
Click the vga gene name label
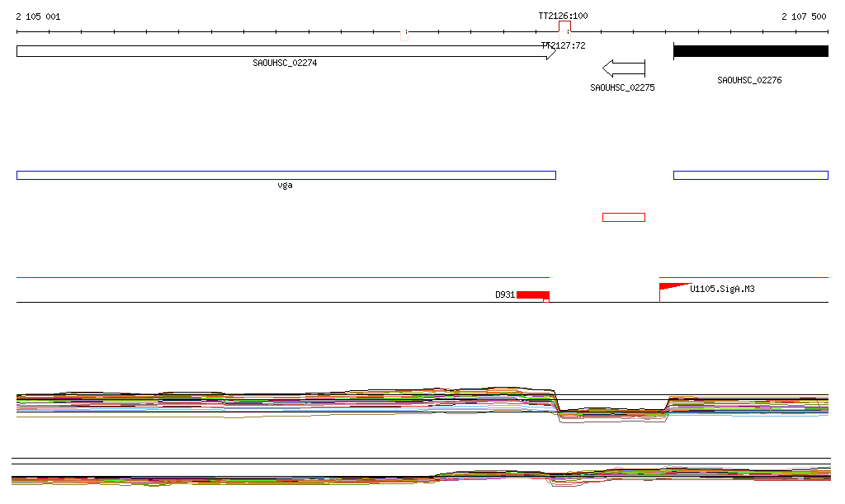click(285, 186)
